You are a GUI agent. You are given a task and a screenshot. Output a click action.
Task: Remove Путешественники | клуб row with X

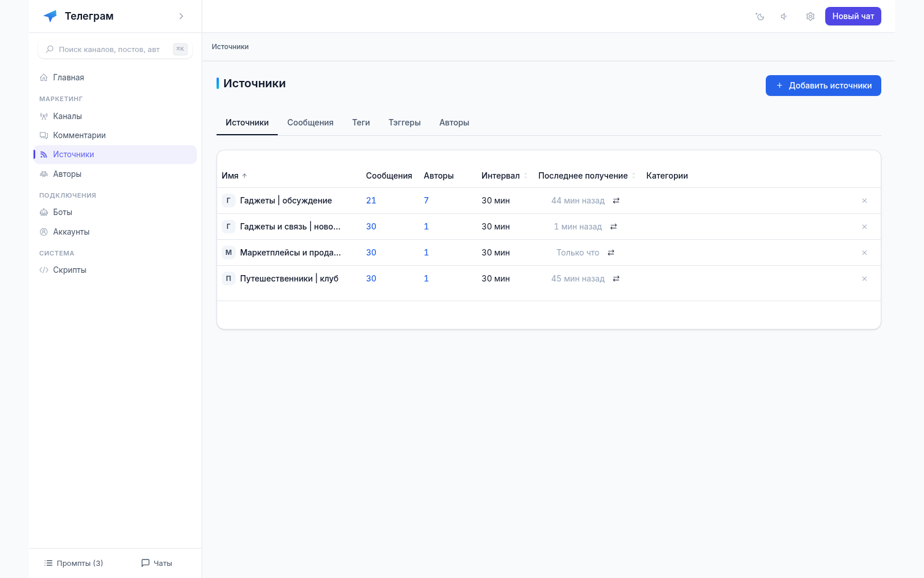click(865, 279)
